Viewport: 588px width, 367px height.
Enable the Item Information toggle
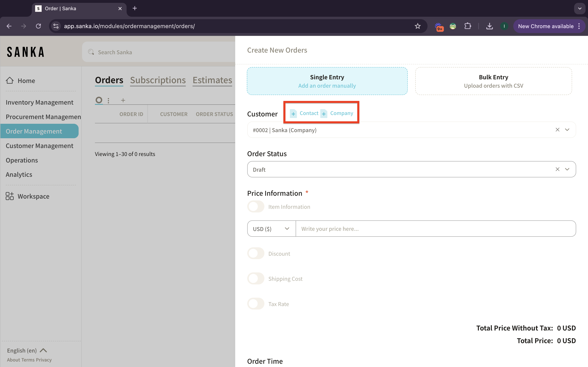pyautogui.click(x=256, y=207)
